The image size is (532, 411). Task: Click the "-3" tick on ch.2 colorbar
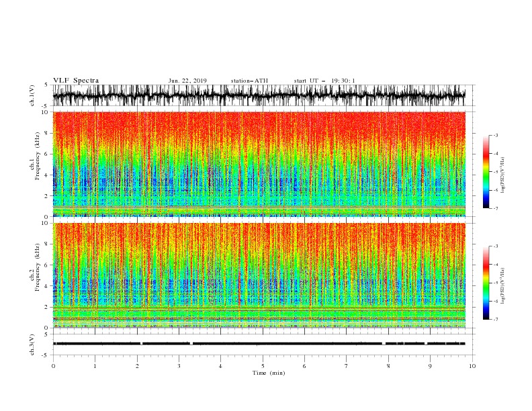(x=495, y=246)
